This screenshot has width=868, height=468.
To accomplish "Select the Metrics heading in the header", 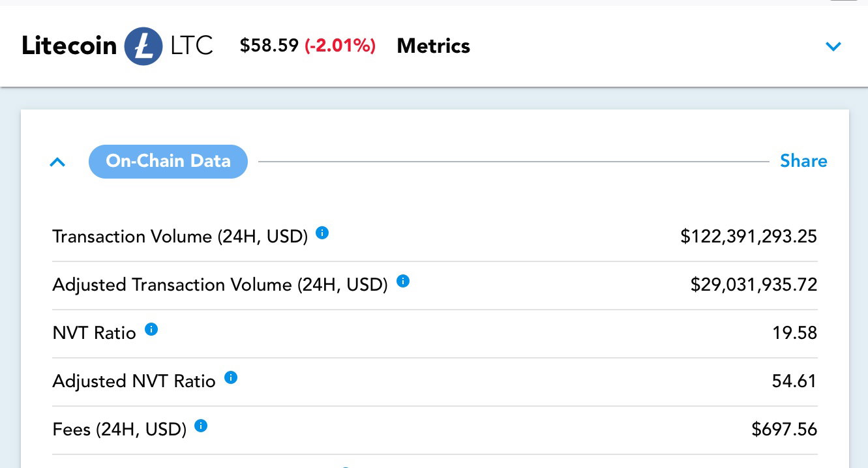I will (434, 46).
